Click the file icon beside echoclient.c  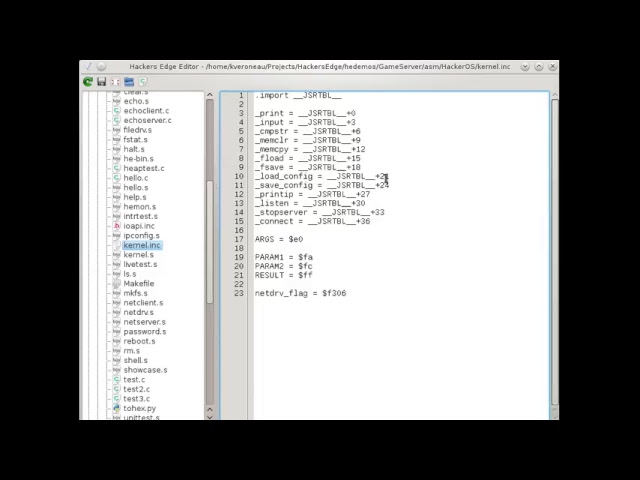[x=116, y=111]
